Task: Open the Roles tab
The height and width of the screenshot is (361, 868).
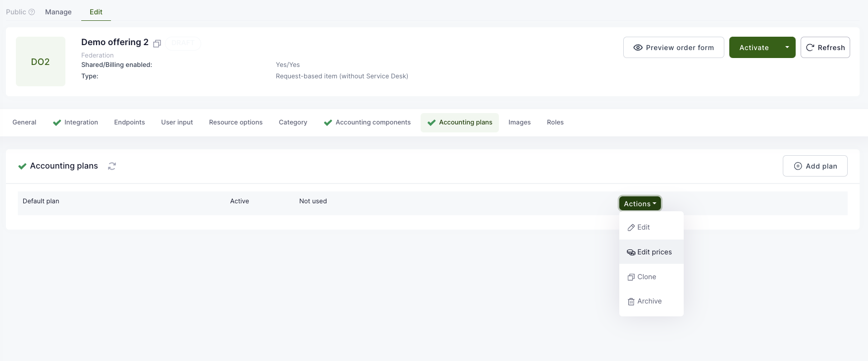Action: click(555, 122)
